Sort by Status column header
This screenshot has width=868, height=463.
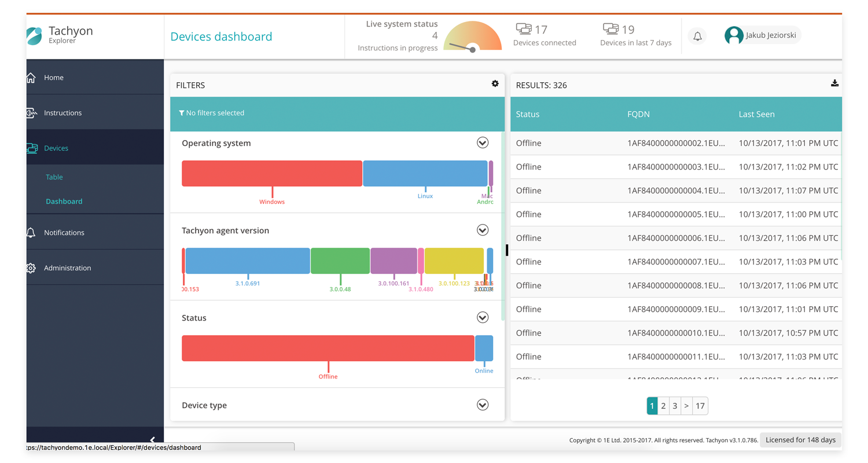[528, 114]
